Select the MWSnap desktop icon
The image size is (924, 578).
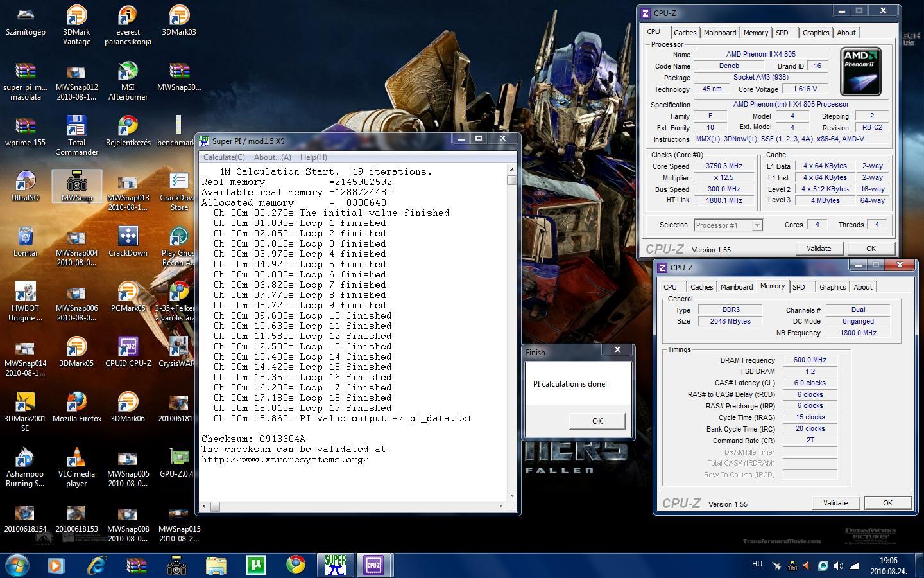(x=76, y=186)
